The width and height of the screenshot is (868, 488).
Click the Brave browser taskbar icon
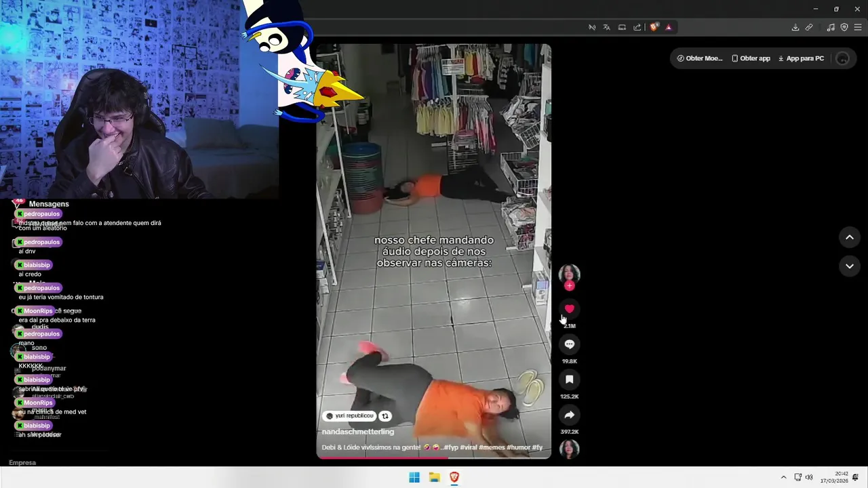point(454,477)
